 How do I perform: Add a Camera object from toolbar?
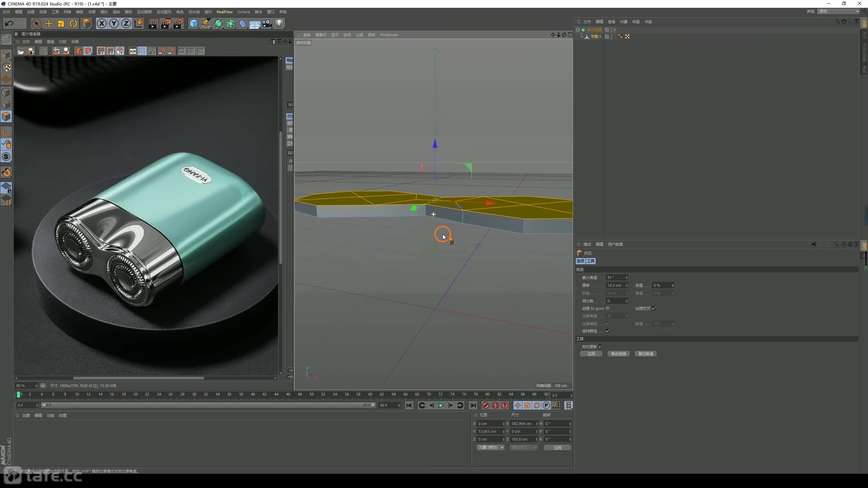point(267,23)
